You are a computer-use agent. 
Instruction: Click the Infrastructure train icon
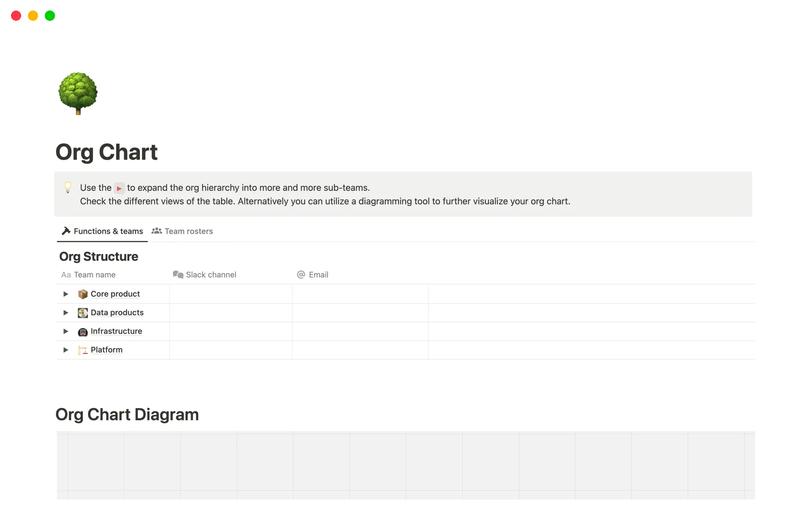(x=82, y=331)
